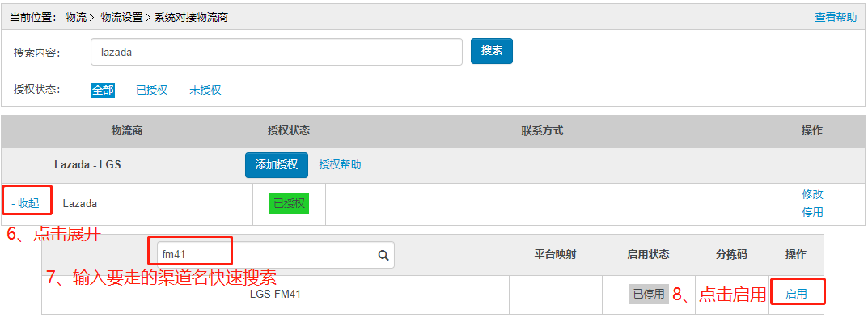The image size is (868, 331).
Task: Click the magnifier icon in channel search
Action: point(383,255)
